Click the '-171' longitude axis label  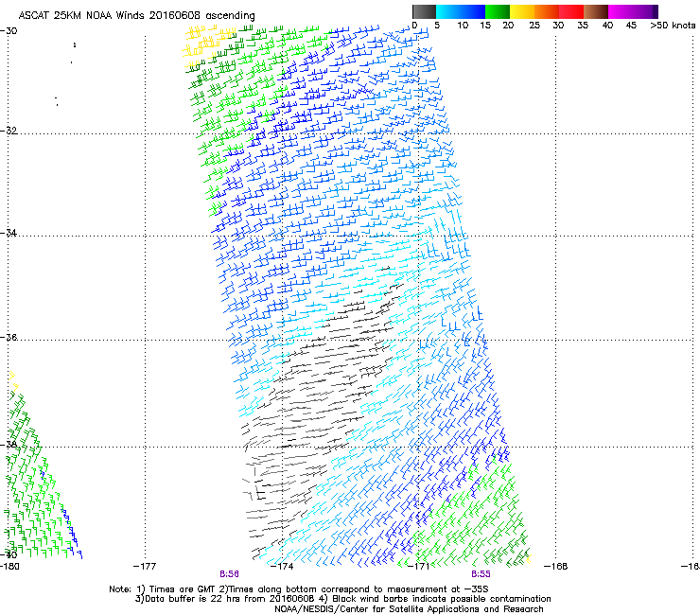(x=419, y=567)
